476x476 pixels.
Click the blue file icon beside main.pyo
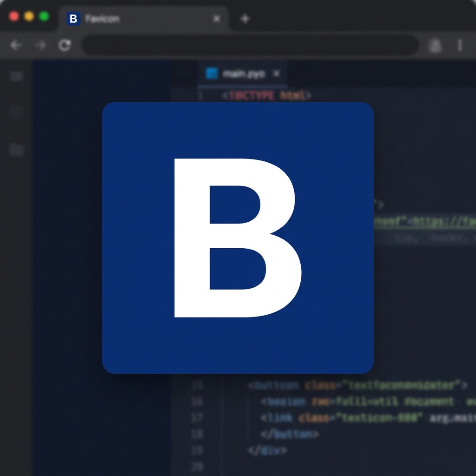click(x=212, y=73)
